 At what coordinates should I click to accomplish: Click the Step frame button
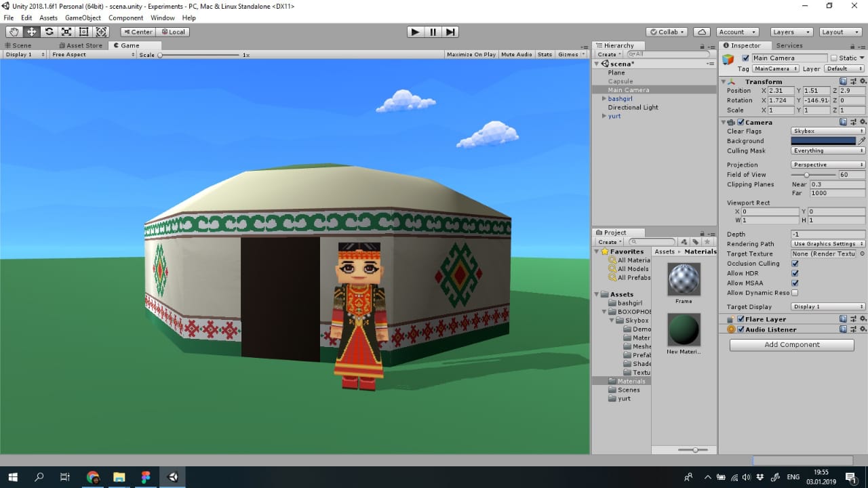coord(450,32)
